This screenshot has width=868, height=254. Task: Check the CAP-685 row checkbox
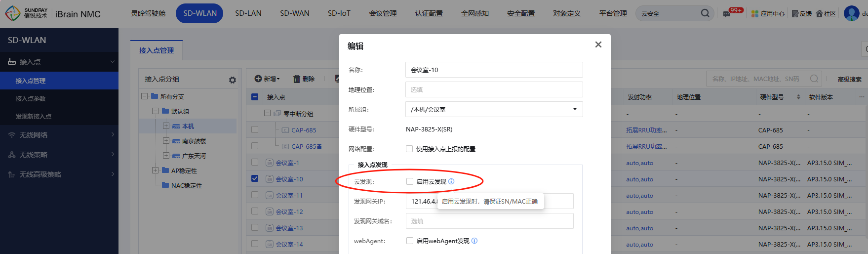click(x=255, y=129)
